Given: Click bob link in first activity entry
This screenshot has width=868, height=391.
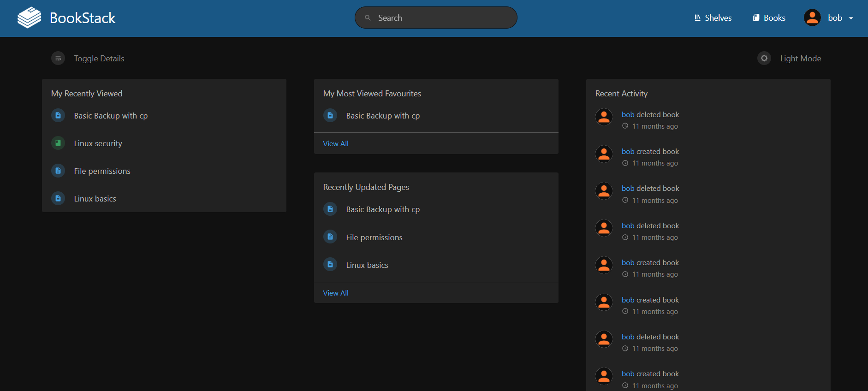Looking at the screenshot, I should point(628,114).
